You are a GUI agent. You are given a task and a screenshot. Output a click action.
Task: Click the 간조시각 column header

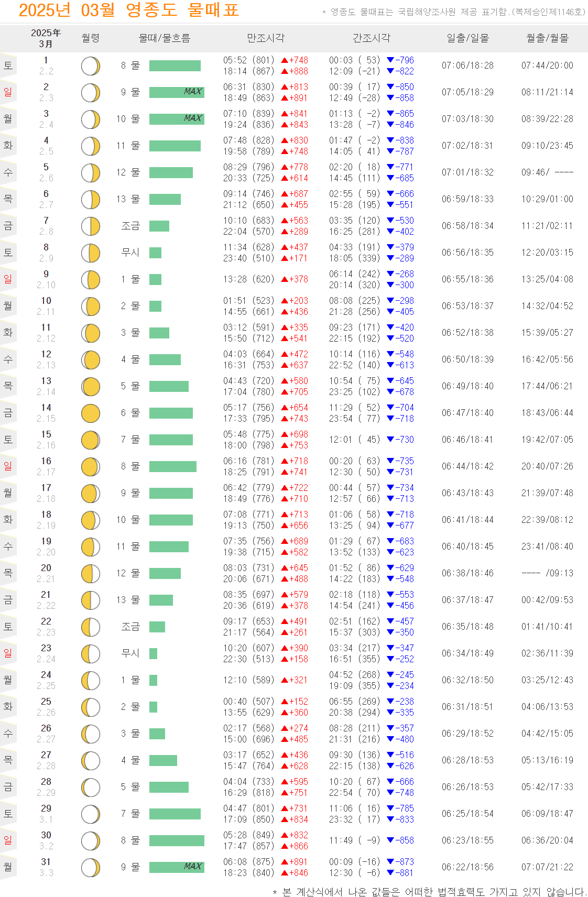(372, 38)
